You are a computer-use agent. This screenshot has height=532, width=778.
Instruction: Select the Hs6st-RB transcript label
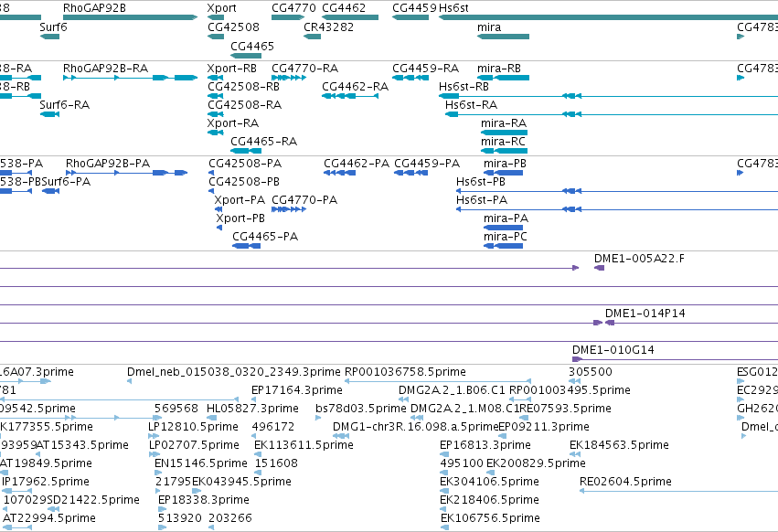coord(464,86)
